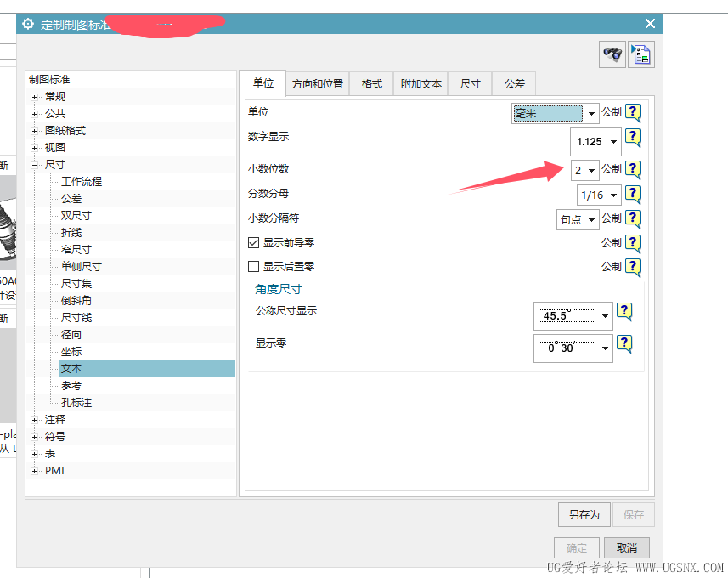Expand the 注释 tree node
This screenshot has height=578, width=728.
(x=34, y=421)
